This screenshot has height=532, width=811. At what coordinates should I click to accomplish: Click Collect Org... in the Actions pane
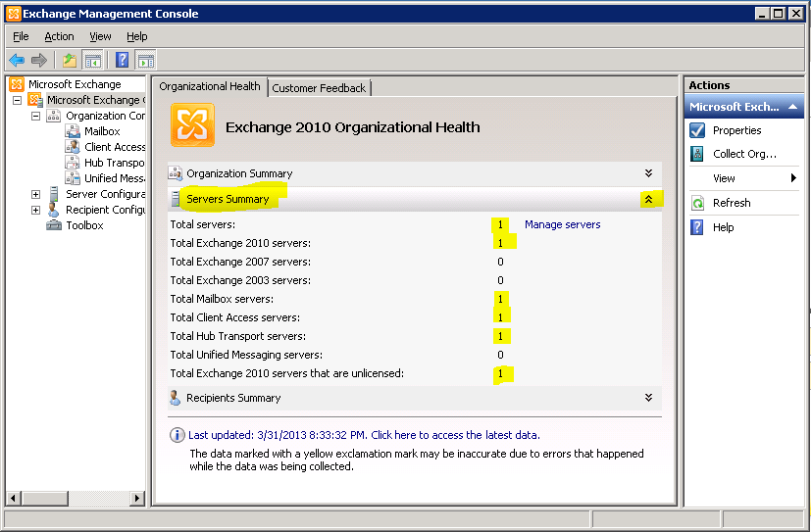[x=744, y=154]
